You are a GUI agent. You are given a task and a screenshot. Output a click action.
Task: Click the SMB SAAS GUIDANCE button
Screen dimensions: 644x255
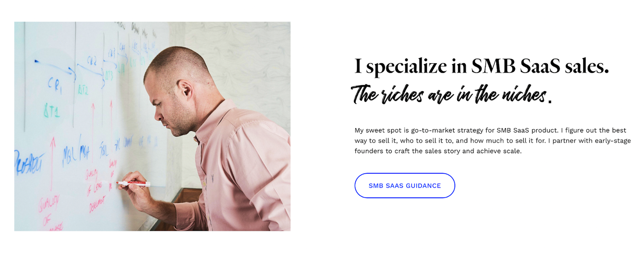[x=404, y=186]
